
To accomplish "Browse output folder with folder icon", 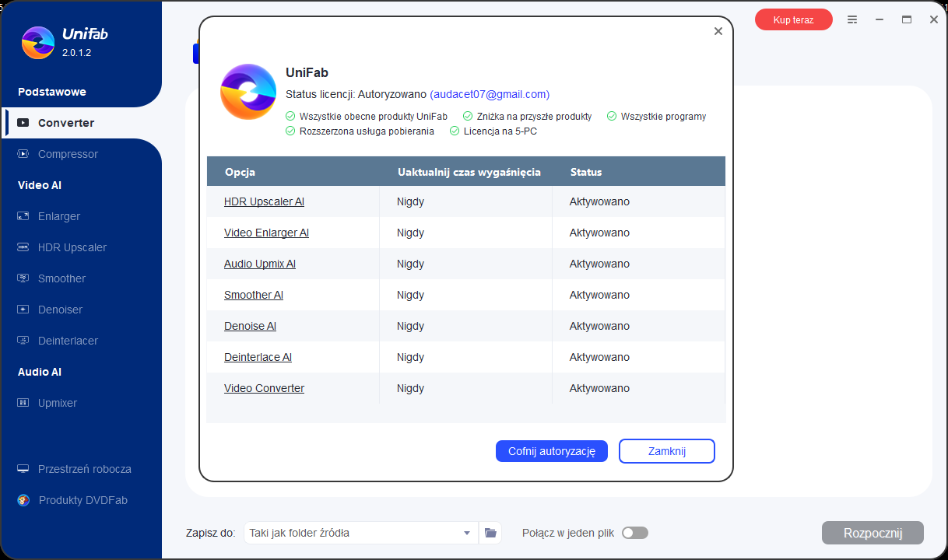I will point(490,533).
